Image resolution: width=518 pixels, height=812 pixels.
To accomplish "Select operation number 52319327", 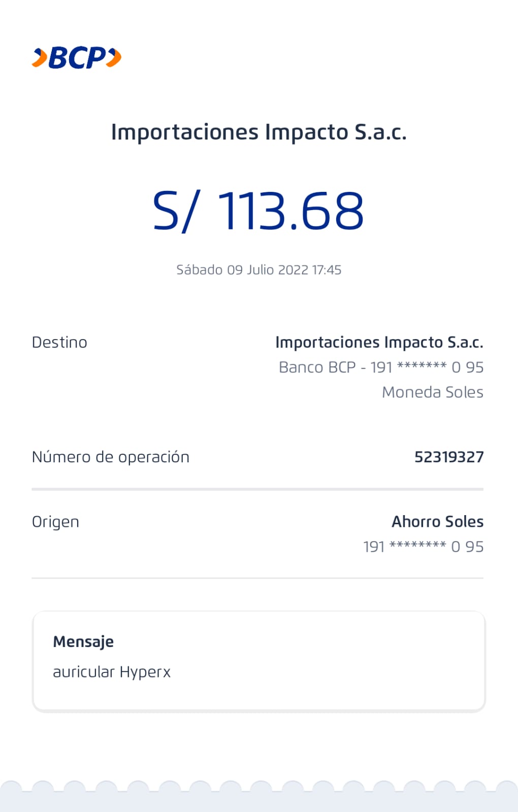I will click(449, 457).
